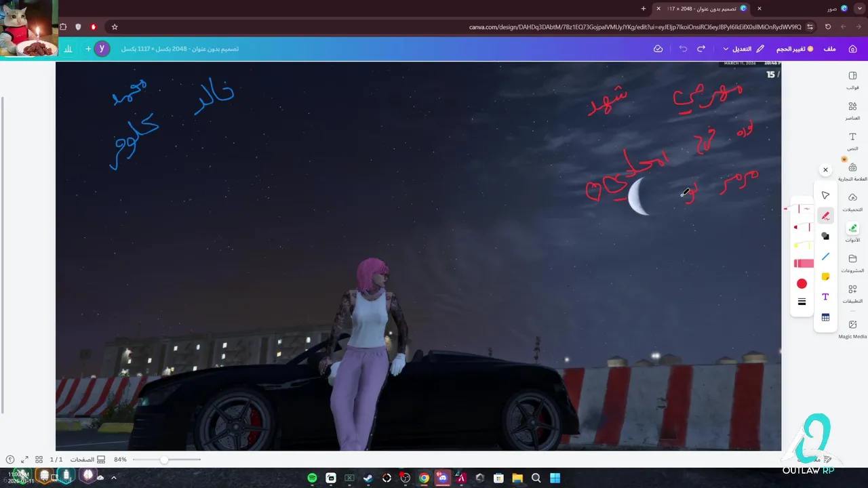Image resolution: width=868 pixels, height=488 pixels.
Task: Open Windows Start menu
Action: point(555,478)
